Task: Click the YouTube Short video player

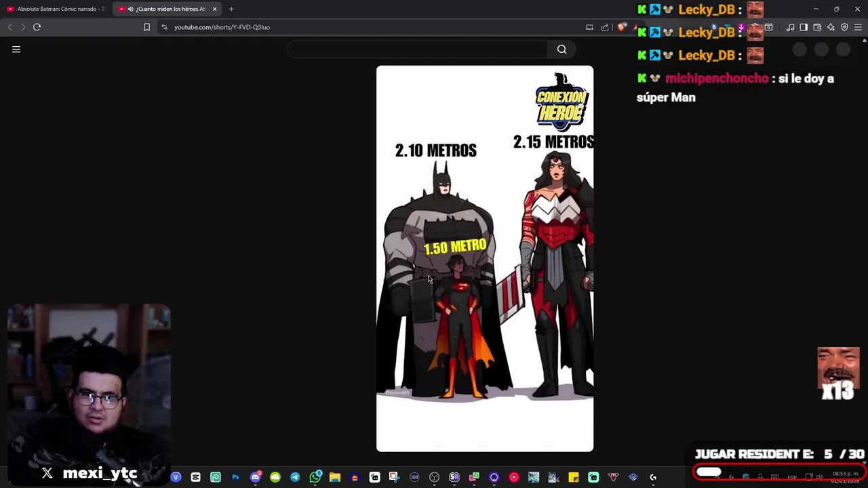Action: [485, 258]
